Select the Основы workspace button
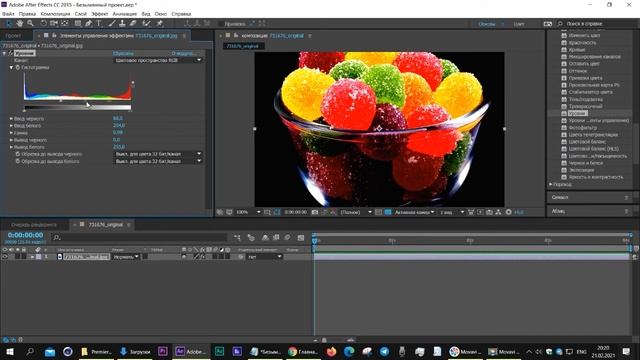Image resolution: width=640 pixels, height=360 pixels. pos(487,24)
